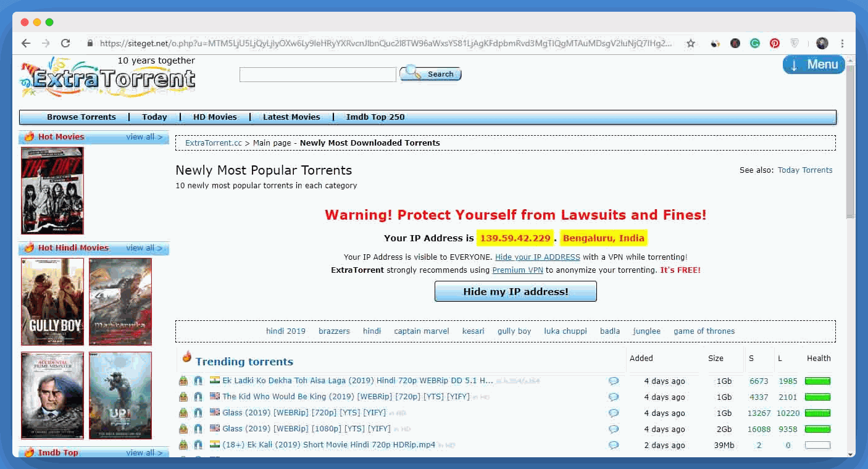Expand the blue Menu dropdown button
Screen dimensions: 868x469
click(x=814, y=64)
